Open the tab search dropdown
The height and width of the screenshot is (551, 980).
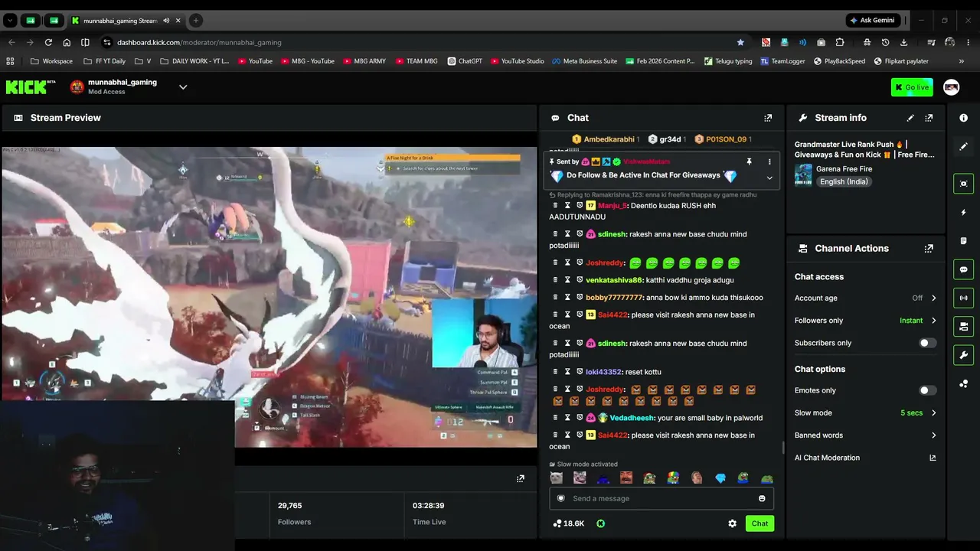[10, 21]
